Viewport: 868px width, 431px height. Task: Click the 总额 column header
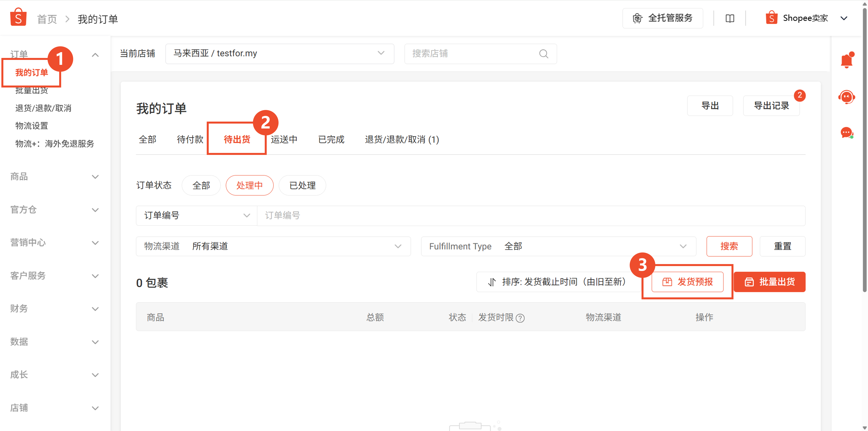point(375,317)
